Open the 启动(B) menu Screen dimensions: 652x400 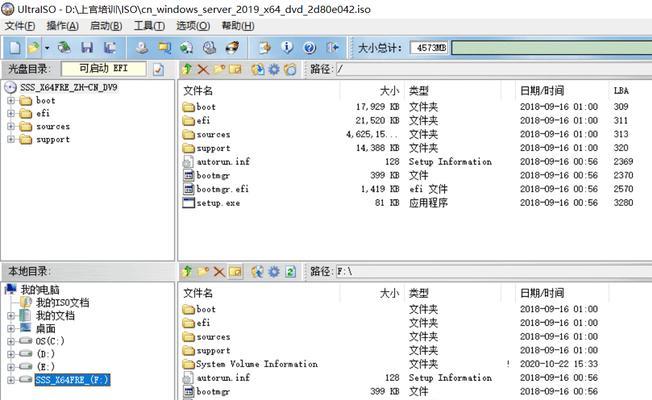(x=106, y=26)
